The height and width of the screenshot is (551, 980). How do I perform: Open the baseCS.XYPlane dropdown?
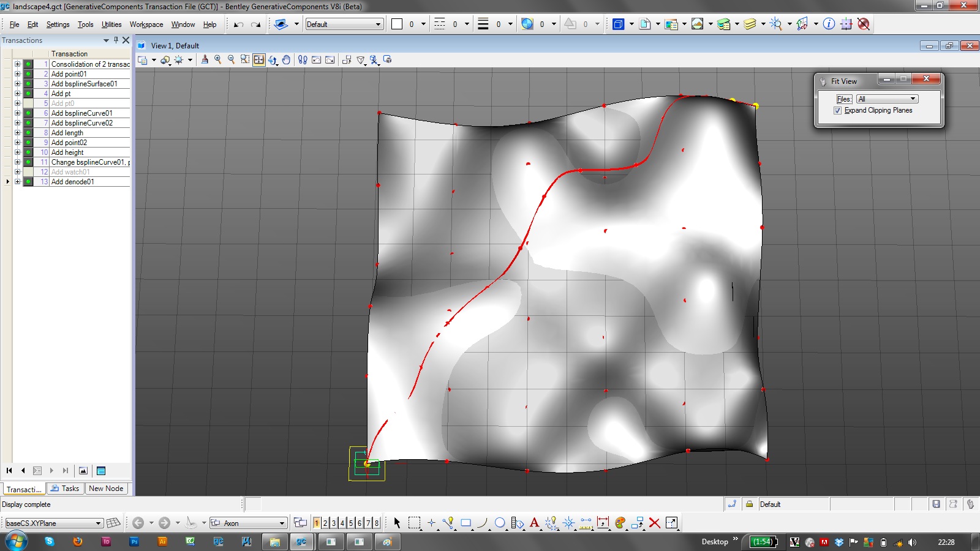pos(98,523)
